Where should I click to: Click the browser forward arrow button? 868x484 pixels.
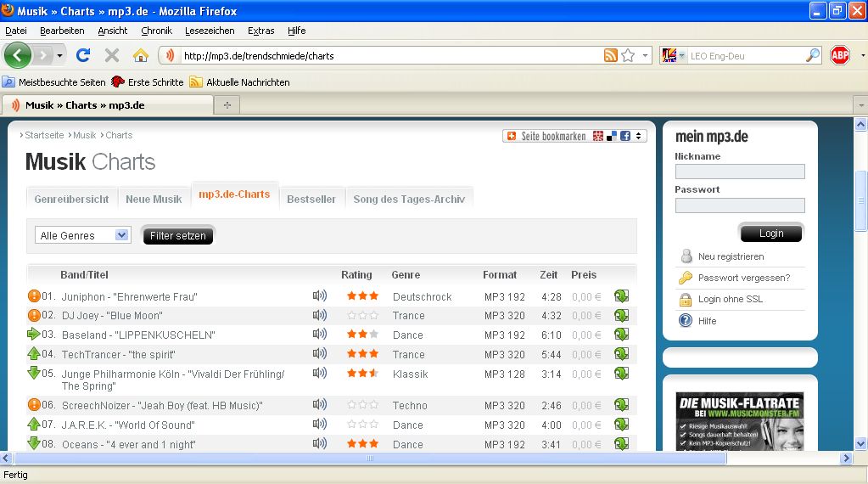tap(42, 55)
